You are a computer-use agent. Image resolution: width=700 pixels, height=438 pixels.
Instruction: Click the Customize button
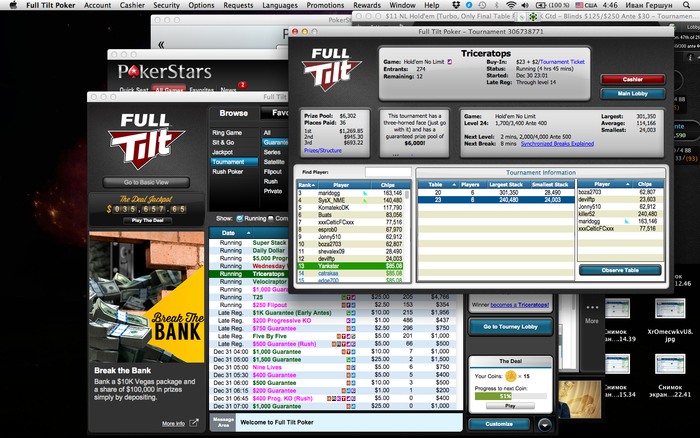499,424
